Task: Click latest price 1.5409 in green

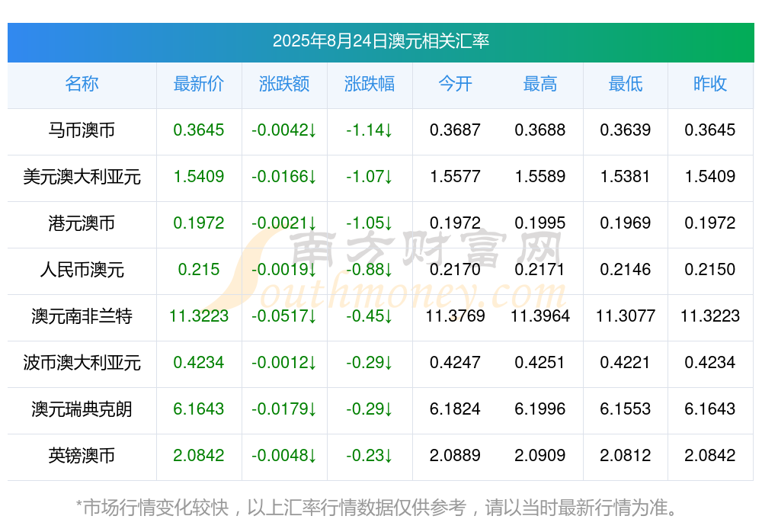Action: [199, 177]
